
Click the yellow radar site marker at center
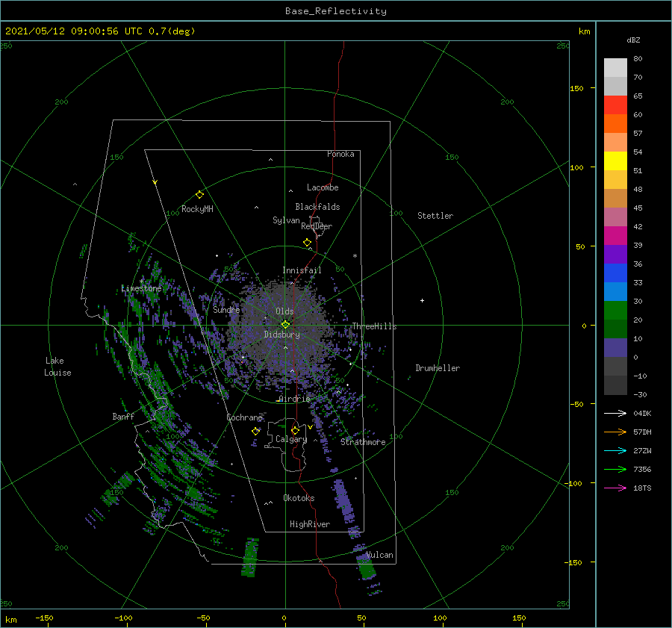[x=285, y=325]
